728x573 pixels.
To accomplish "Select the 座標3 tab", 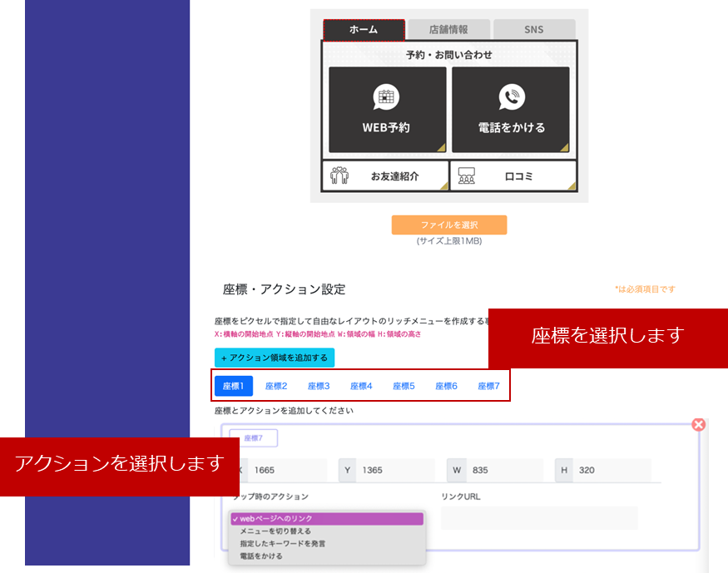I will pos(319,386).
